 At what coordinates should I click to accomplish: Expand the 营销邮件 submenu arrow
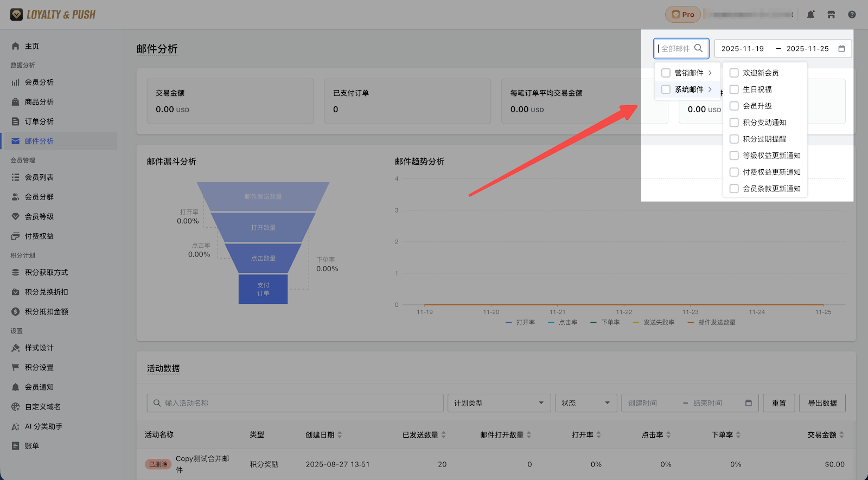coord(710,73)
